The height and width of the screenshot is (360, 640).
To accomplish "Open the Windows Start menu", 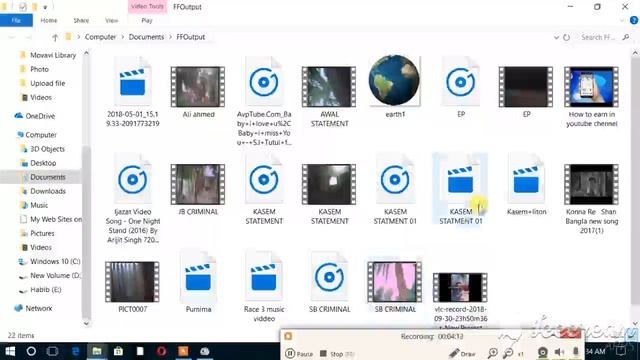I will (10, 351).
